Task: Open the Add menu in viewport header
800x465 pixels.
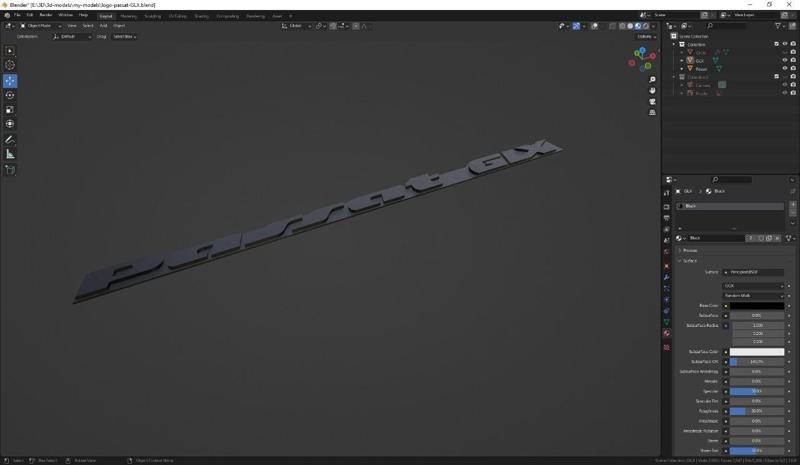Action: point(103,26)
